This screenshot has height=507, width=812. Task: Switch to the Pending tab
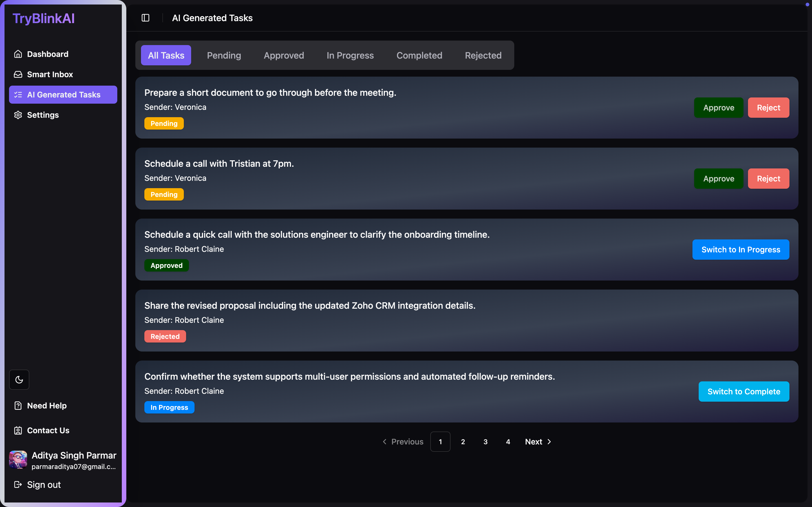click(224, 55)
